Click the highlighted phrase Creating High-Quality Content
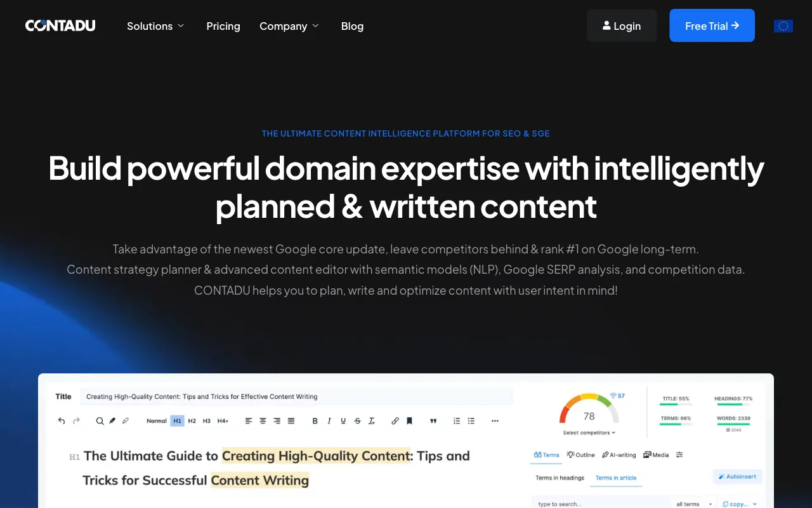 click(317, 455)
